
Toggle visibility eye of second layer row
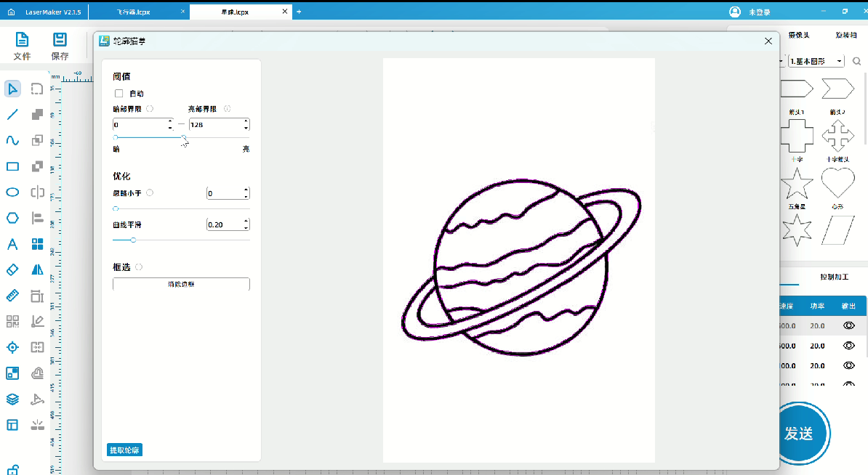(848, 346)
